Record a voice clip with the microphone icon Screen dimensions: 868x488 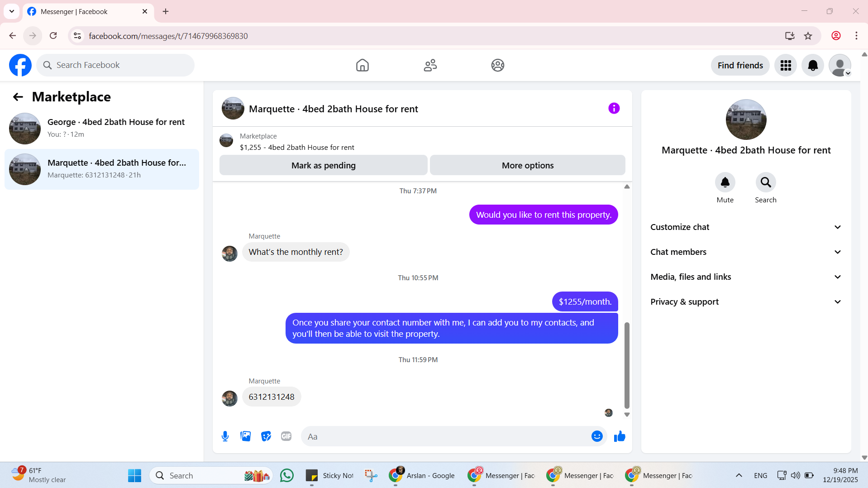225,436
